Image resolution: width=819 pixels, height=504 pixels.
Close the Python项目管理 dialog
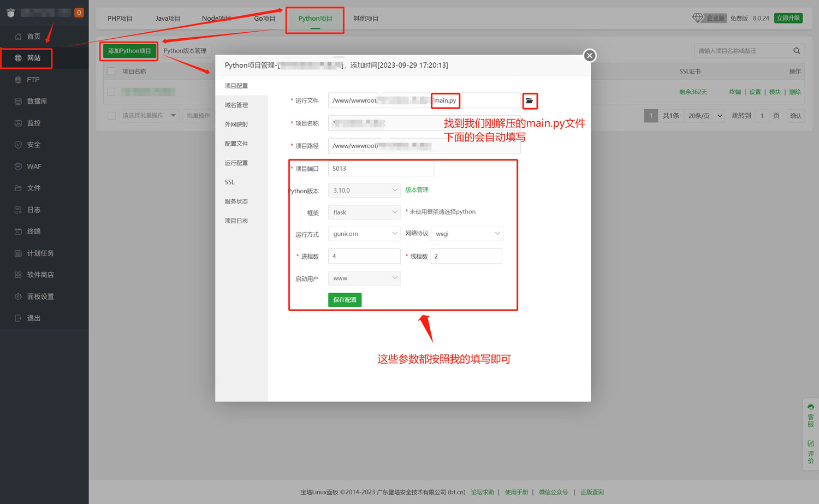[590, 56]
